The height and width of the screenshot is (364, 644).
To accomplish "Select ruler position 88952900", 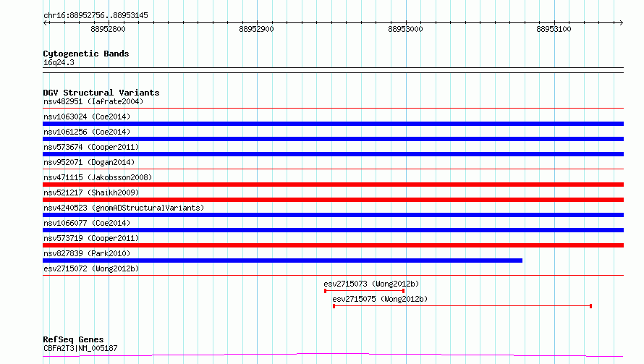I will point(256,29).
